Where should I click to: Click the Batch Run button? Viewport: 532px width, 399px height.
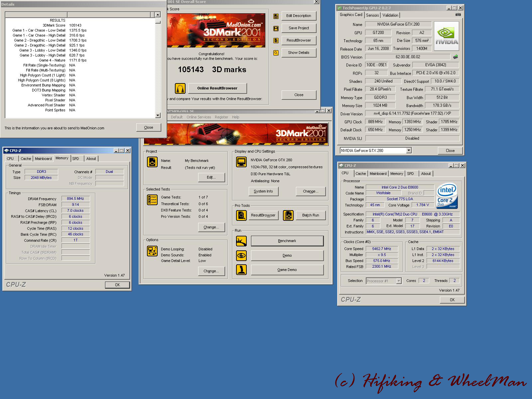click(x=311, y=215)
